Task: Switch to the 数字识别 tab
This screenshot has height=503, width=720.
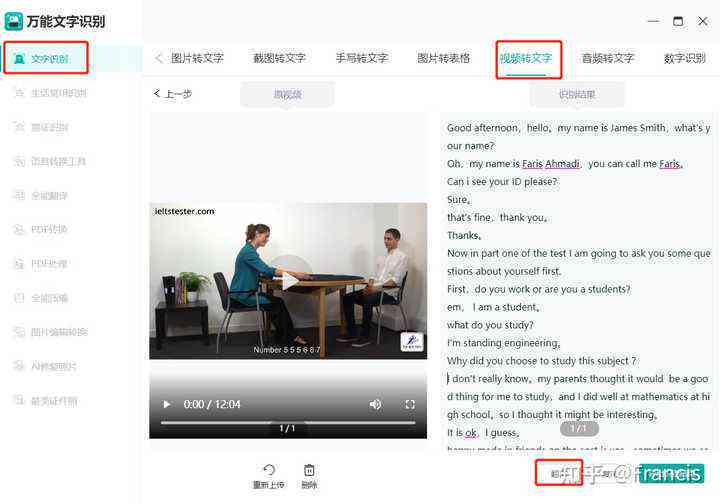Action: click(x=685, y=58)
